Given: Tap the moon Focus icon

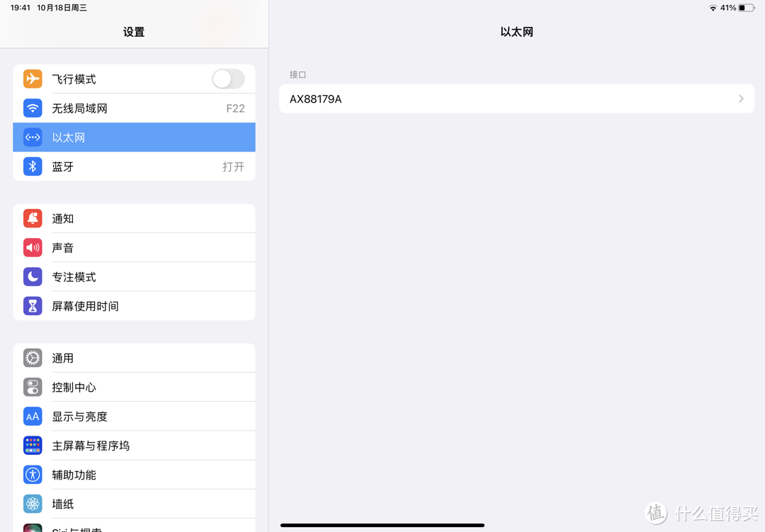Looking at the screenshot, I should 33,277.
